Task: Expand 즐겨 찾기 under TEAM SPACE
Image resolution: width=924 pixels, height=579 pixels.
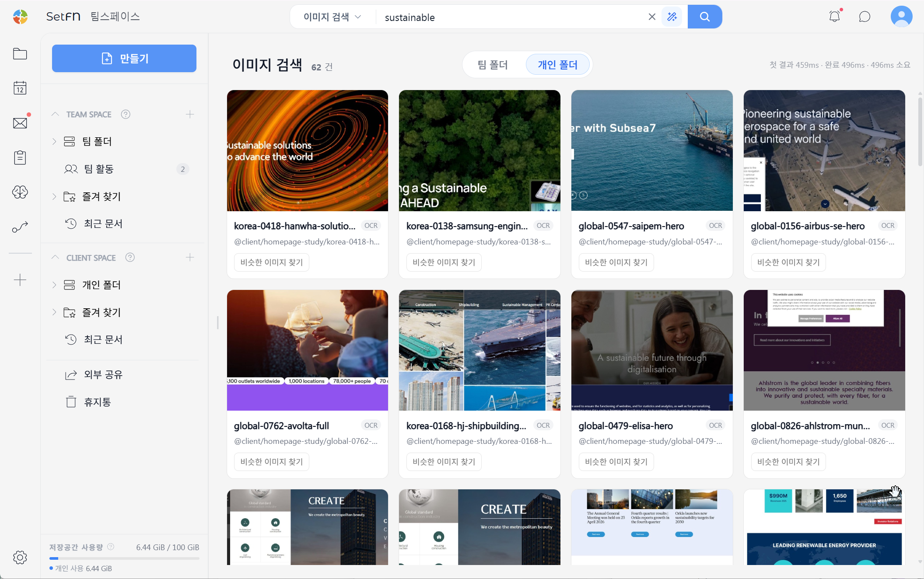Action: coord(54,196)
